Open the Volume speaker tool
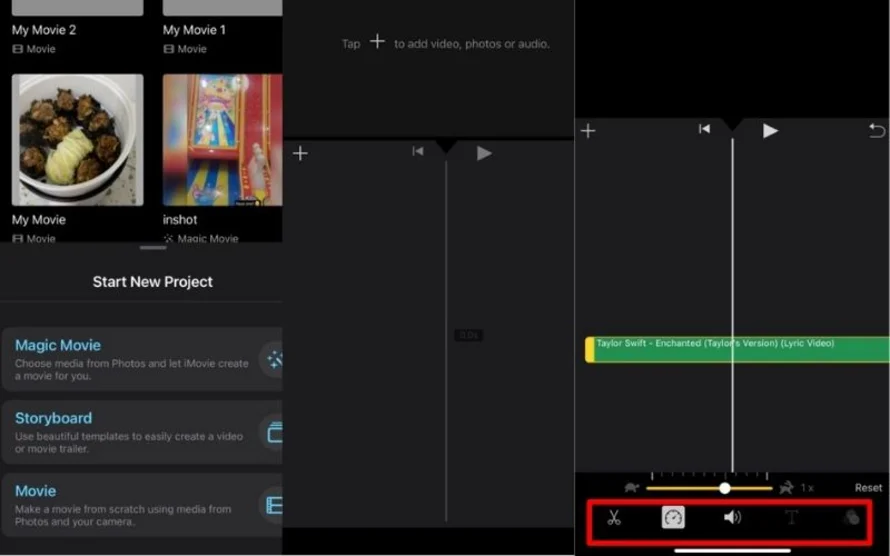890x556 pixels. point(732,517)
